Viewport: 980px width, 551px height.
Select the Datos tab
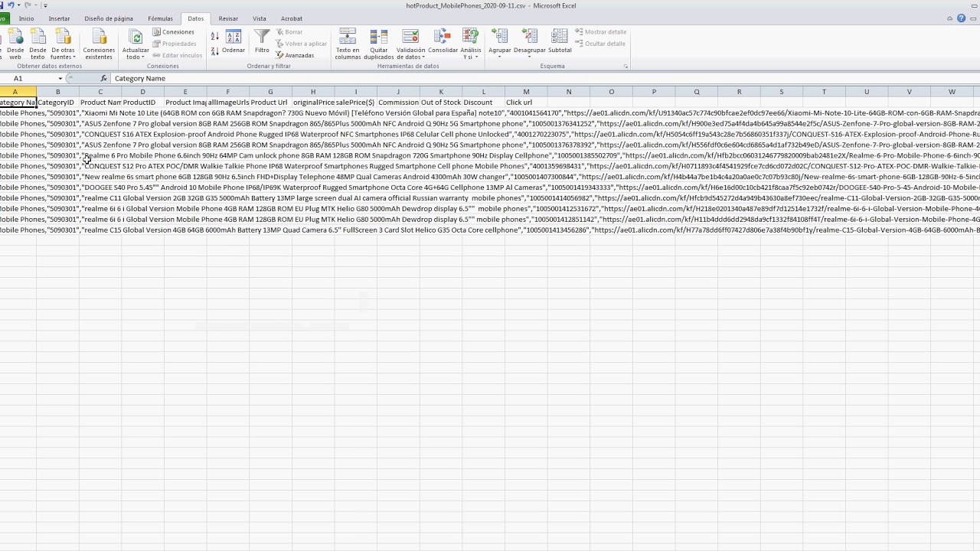pyautogui.click(x=196, y=18)
